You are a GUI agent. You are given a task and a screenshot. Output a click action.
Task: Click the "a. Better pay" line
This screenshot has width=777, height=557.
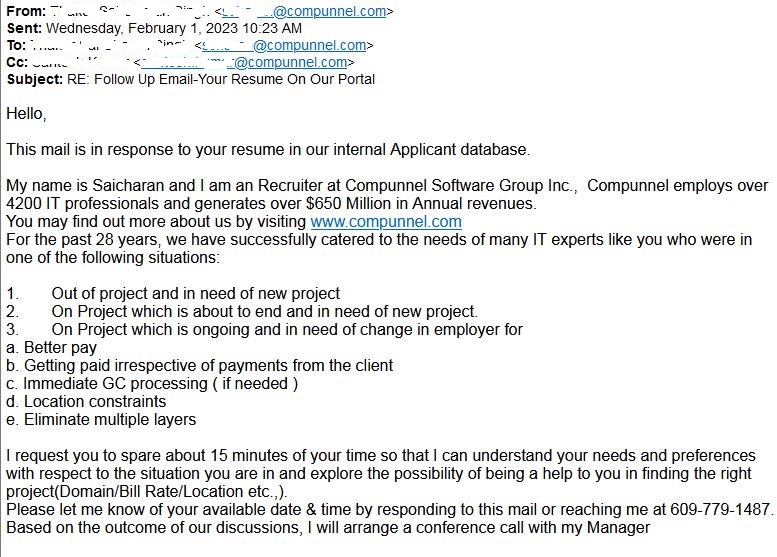pyautogui.click(x=51, y=348)
